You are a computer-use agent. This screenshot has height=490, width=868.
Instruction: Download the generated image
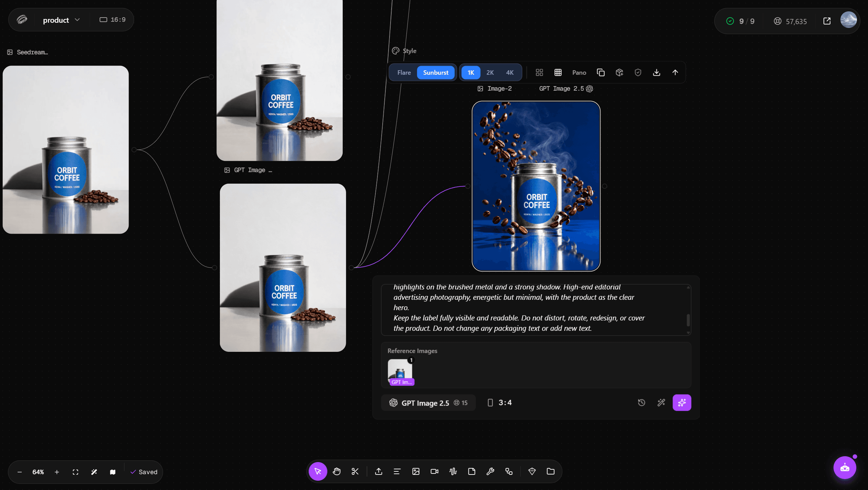coord(657,72)
